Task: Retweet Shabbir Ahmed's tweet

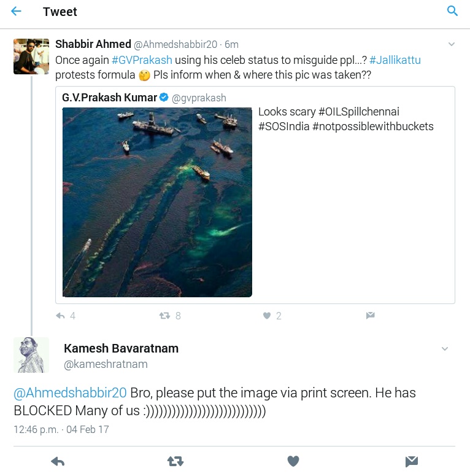Action: tap(165, 316)
